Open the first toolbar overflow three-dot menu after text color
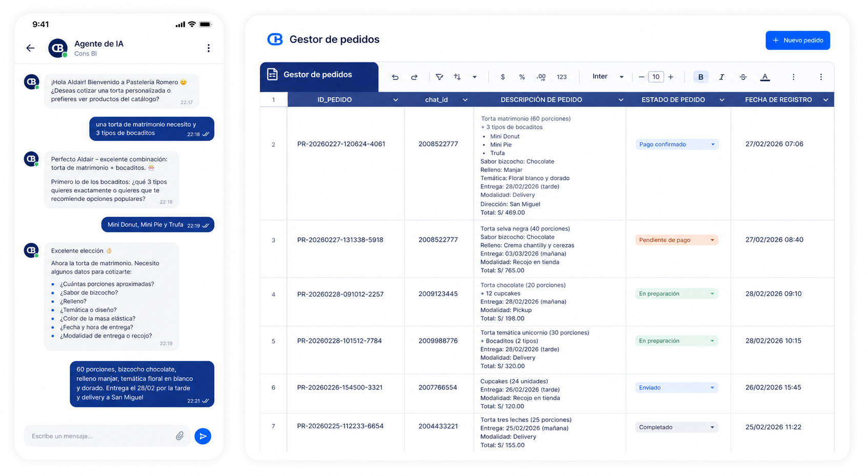This screenshot has width=868, height=476. 793,77
